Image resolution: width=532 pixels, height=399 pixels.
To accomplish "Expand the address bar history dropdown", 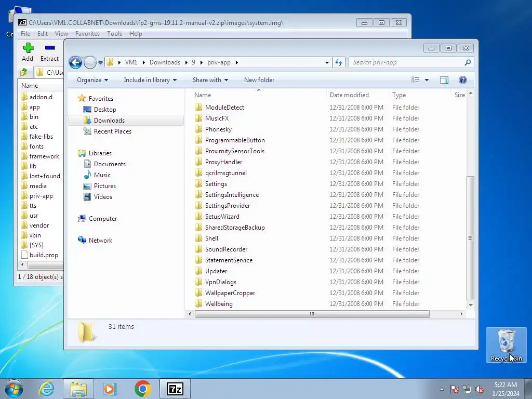I will tap(327, 62).
